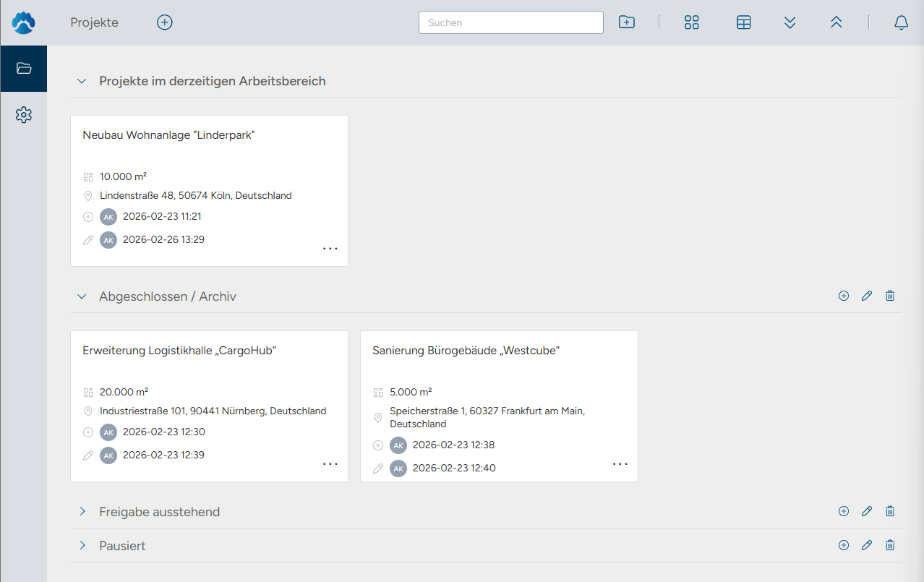
Task: Click the Suchen search field
Action: (x=510, y=22)
